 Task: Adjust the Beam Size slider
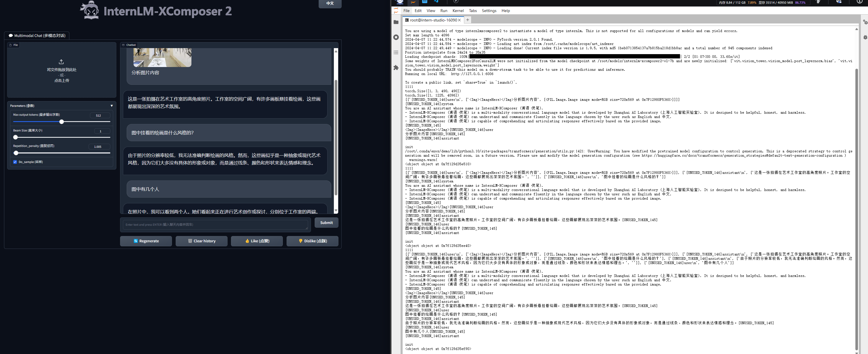click(x=62, y=137)
